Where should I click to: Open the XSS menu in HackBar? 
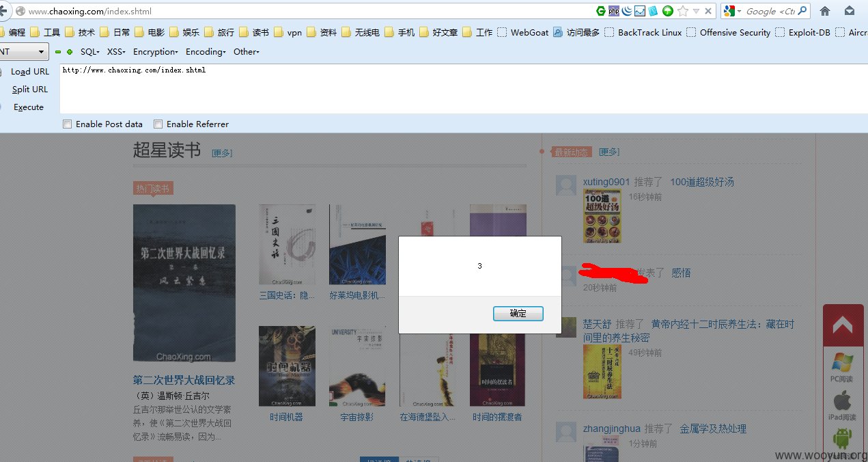(x=116, y=52)
